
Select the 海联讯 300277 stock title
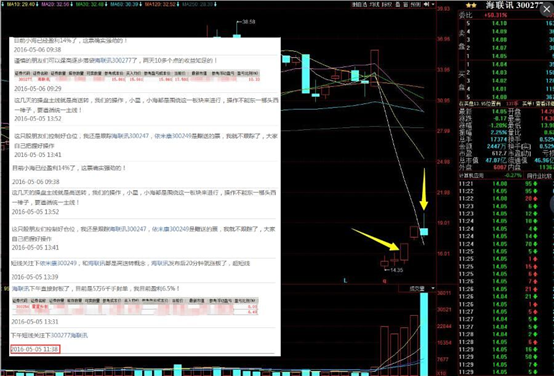(514, 5)
